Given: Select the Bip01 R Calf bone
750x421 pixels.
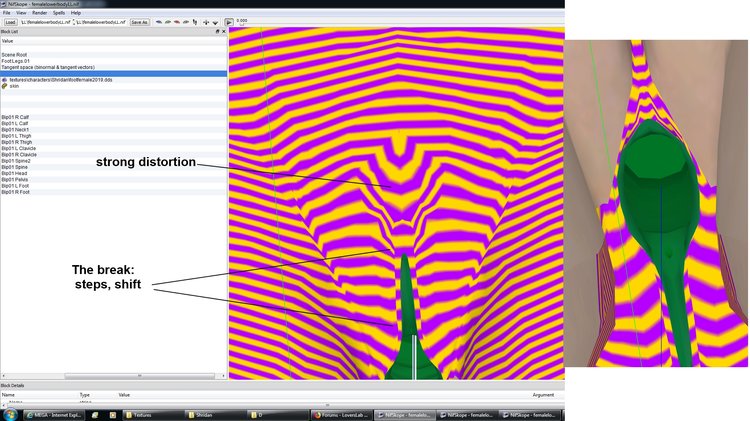Looking at the screenshot, I should 113,117.
